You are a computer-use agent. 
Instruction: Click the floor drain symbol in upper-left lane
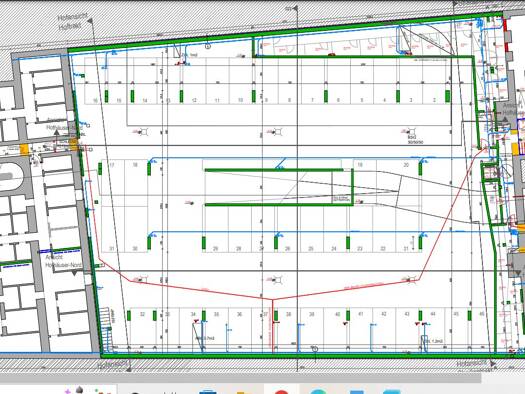click(143, 132)
